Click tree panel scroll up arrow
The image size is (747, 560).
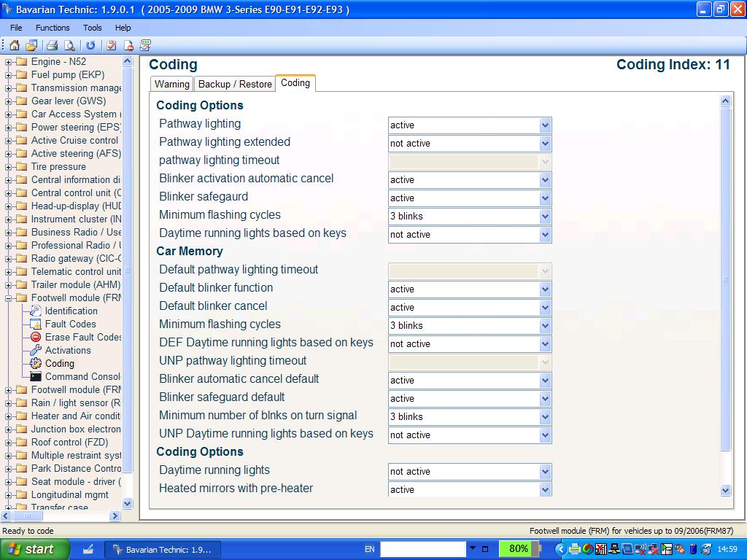point(127,61)
